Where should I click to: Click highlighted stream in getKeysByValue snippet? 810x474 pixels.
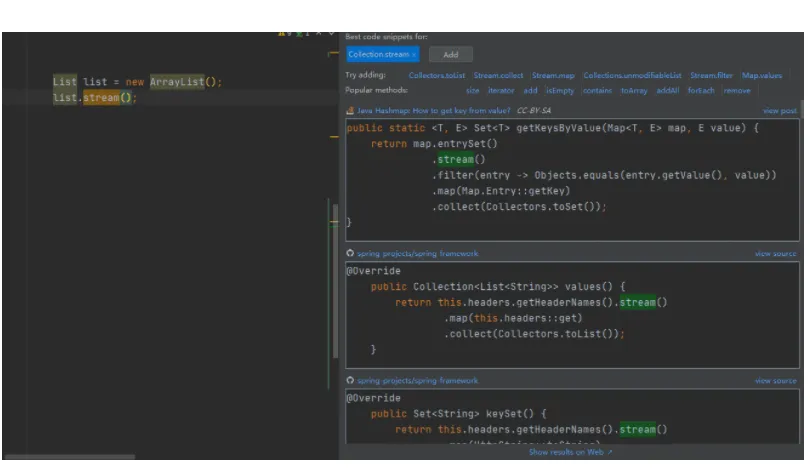455,160
